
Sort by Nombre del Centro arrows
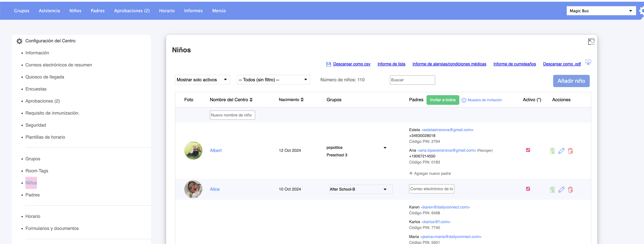[251, 100]
